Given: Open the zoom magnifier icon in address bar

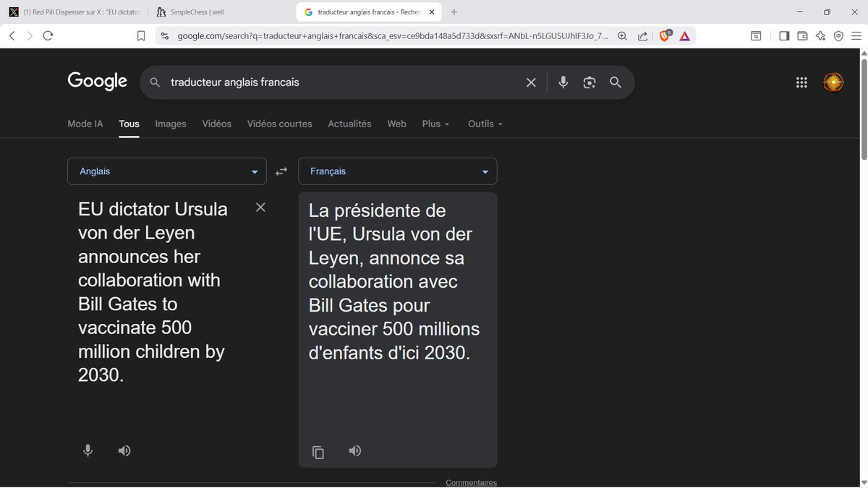Looking at the screenshot, I should [x=622, y=35].
